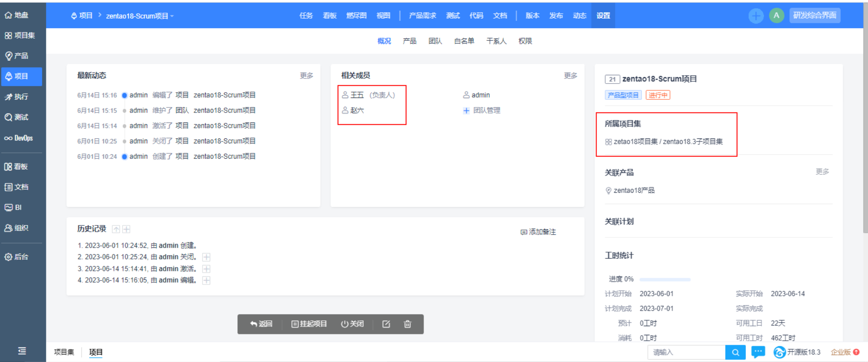Open the admin avatar menu

pyautogui.click(x=776, y=15)
